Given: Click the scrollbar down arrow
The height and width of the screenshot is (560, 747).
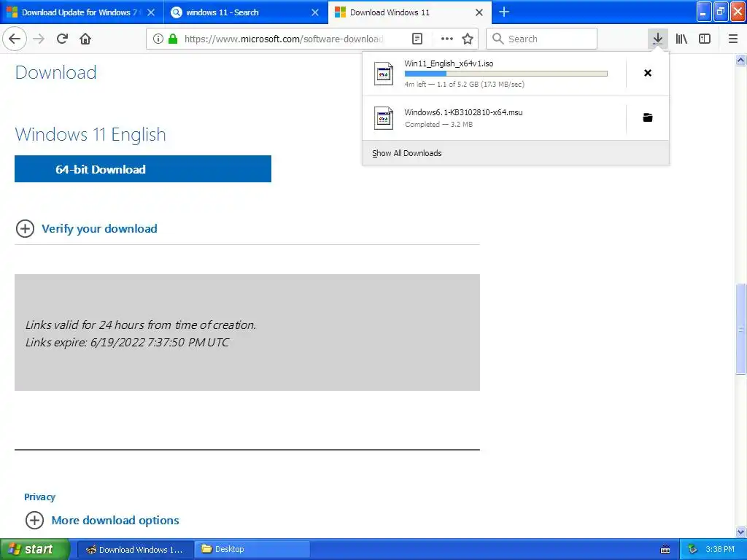Looking at the screenshot, I should pyautogui.click(x=741, y=532).
